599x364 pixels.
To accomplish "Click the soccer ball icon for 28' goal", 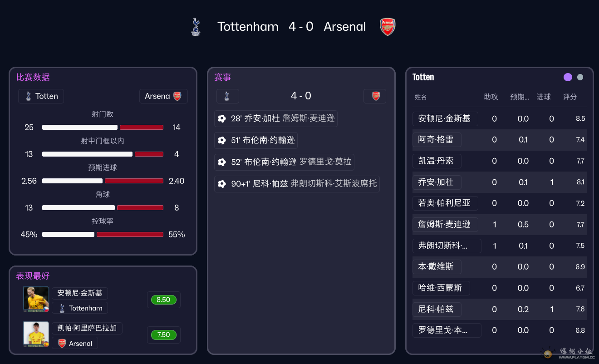I will pyautogui.click(x=222, y=118).
